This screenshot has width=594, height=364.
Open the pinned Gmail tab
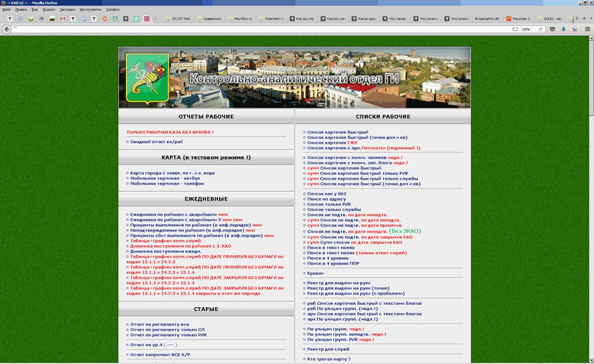(x=62, y=19)
